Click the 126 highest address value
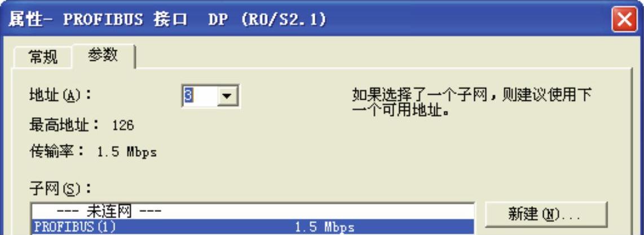Viewport: 644px width, 235px height. (x=123, y=125)
